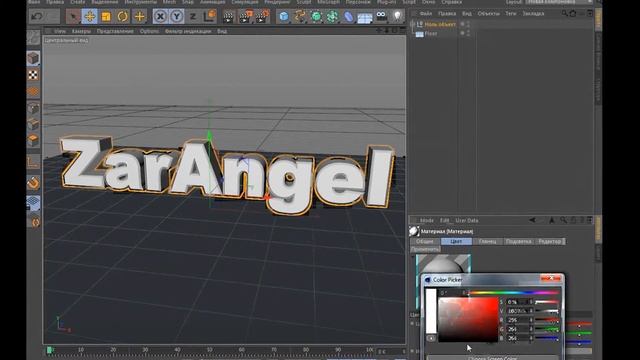Switch to the Подсветка material tab

(519, 242)
